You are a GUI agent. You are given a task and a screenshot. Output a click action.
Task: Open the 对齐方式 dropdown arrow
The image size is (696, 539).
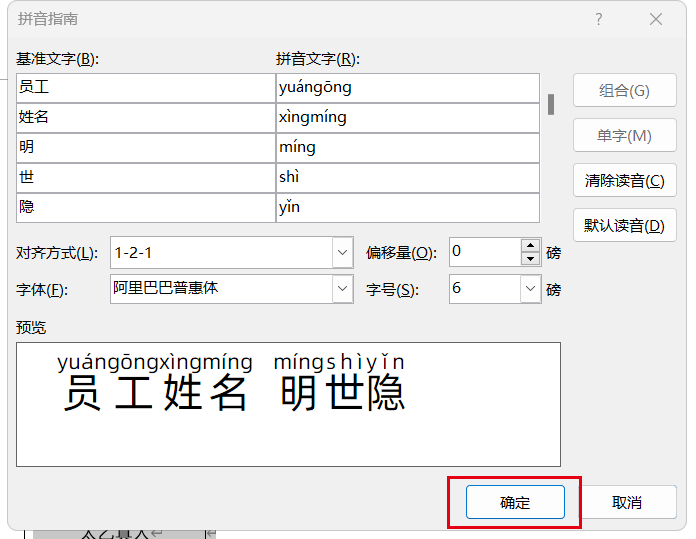[x=342, y=253]
